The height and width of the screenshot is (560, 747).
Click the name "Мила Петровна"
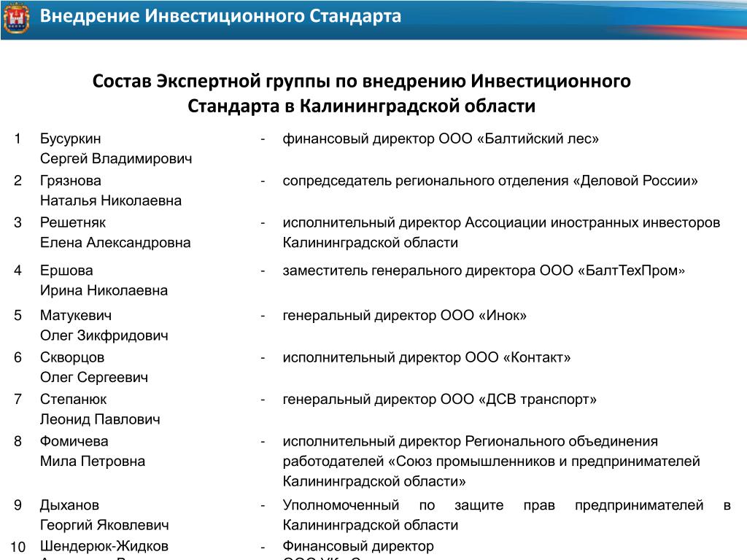[x=93, y=461]
